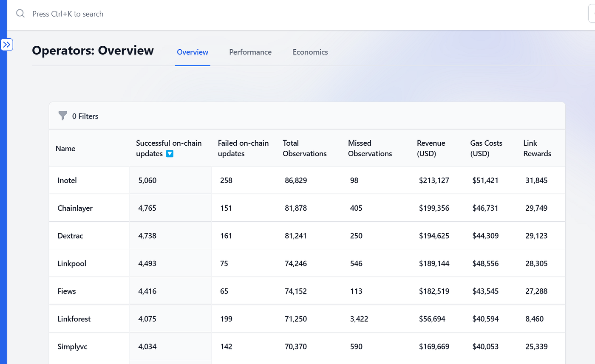Select the Inotel operator row name
This screenshot has height=364, width=595.
pyautogui.click(x=67, y=181)
